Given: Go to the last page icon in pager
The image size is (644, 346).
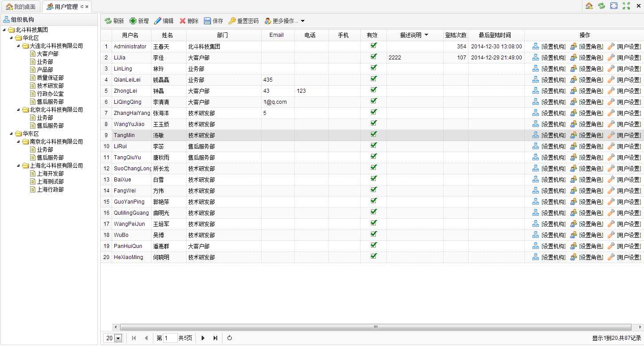Looking at the screenshot, I should (215, 338).
